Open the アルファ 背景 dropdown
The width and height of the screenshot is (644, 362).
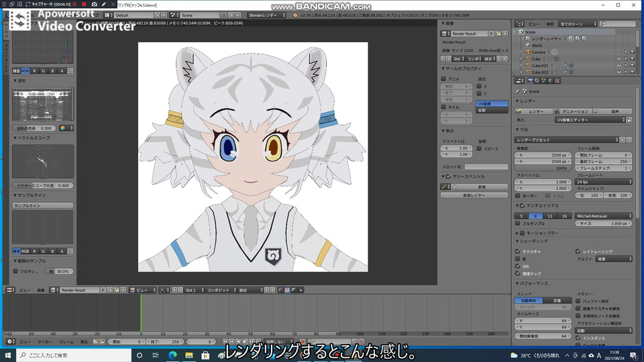point(614,259)
